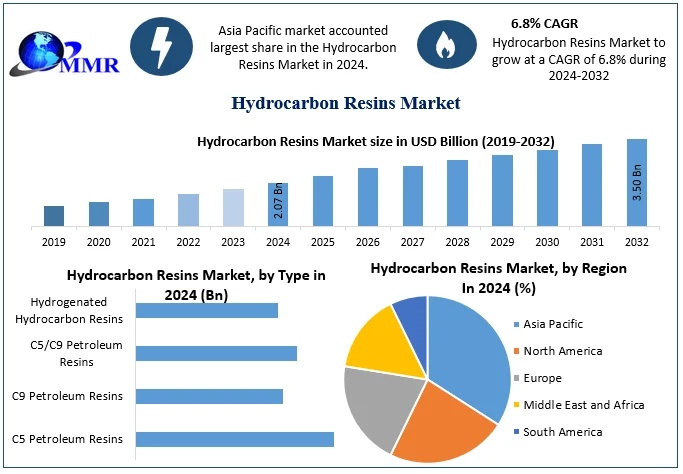Click the "C9 Petroleum Resins" axis label
Image resolution: width=683 pixels, height=474 pixels.
pos(68,396)
